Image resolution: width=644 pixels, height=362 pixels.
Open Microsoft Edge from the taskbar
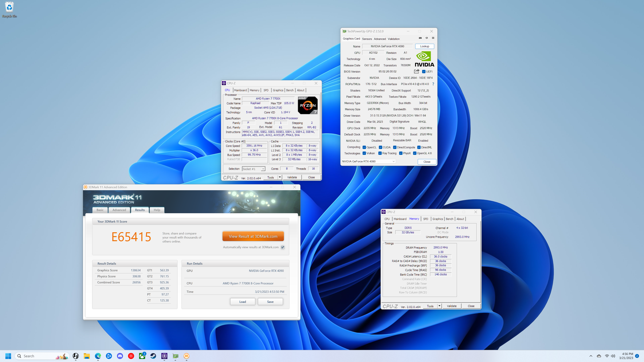point(98,356)
